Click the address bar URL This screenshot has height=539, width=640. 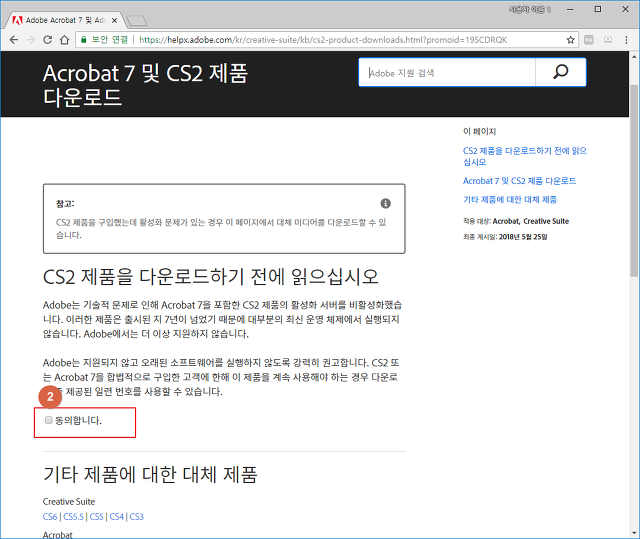[323, 40]
